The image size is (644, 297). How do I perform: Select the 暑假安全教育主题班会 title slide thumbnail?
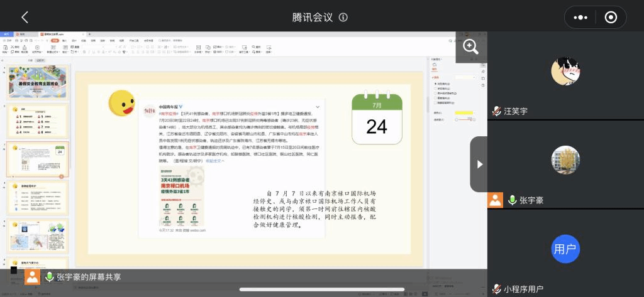point(37,82)
